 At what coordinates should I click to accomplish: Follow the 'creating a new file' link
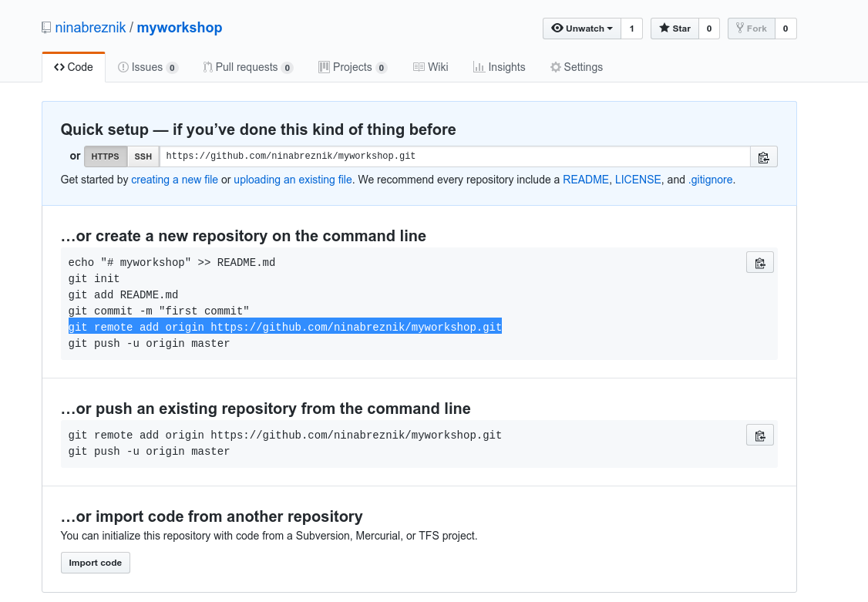174,180
